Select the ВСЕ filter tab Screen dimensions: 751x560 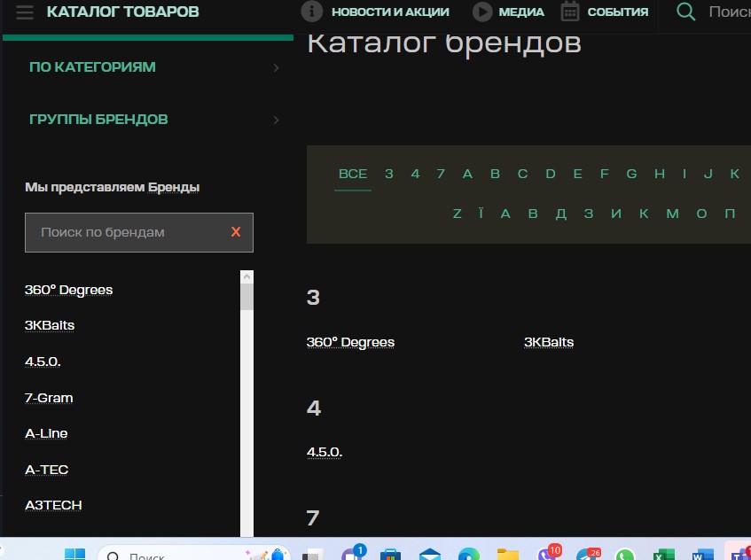[x=353, y=174]
